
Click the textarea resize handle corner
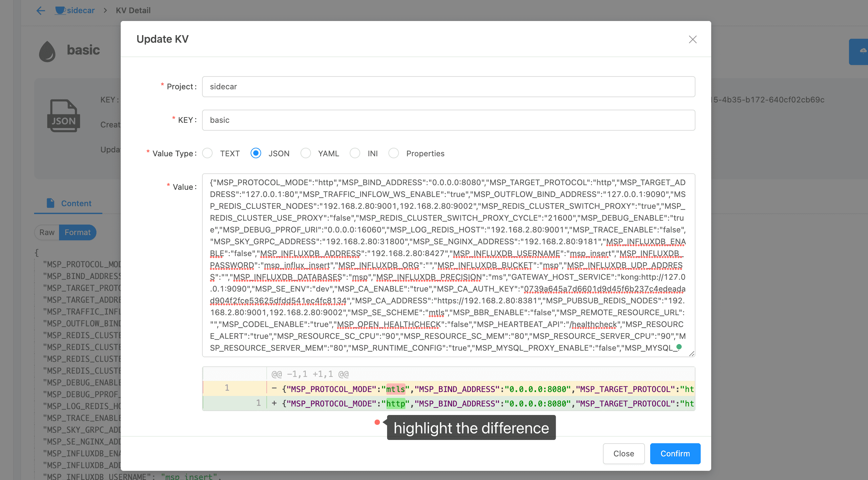(x=692, y=353)
